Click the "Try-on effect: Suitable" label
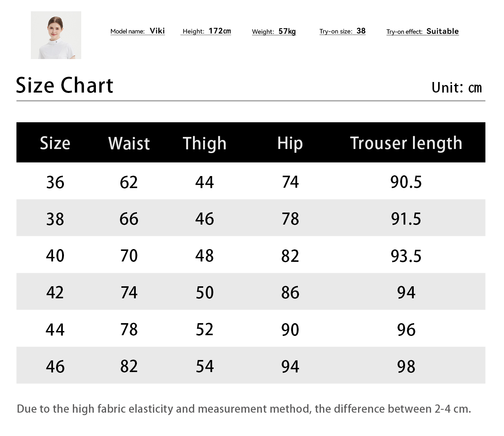Image resolution: width=504 pixels, height=436 pixels. click(x=422, y=32)
